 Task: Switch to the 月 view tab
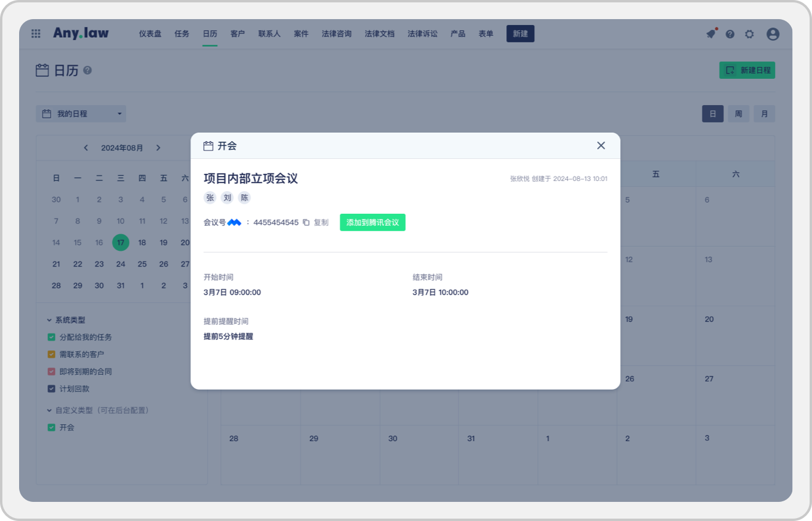tap(764, 114)
